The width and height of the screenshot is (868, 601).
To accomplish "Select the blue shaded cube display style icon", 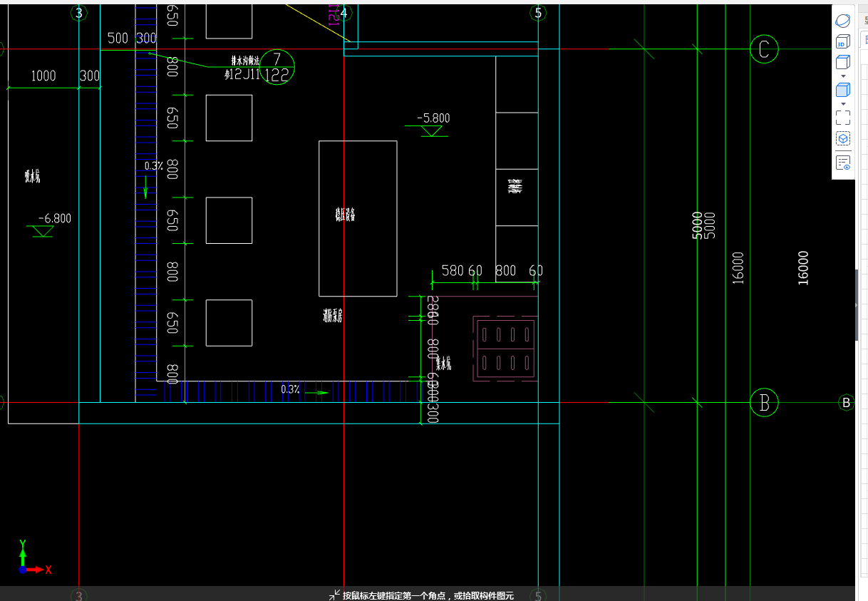I will point(843,90).
